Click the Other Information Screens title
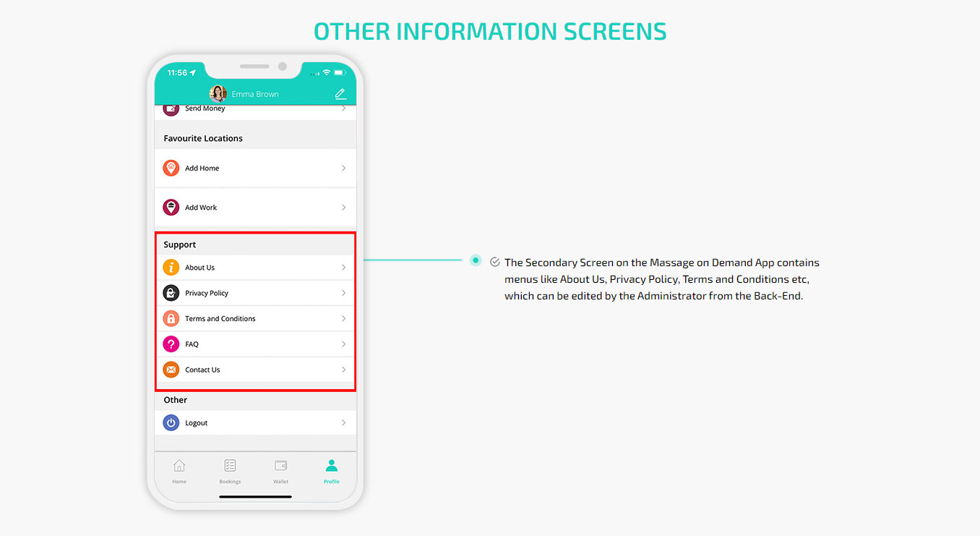 pyautogui.click(x=490, y=32)
